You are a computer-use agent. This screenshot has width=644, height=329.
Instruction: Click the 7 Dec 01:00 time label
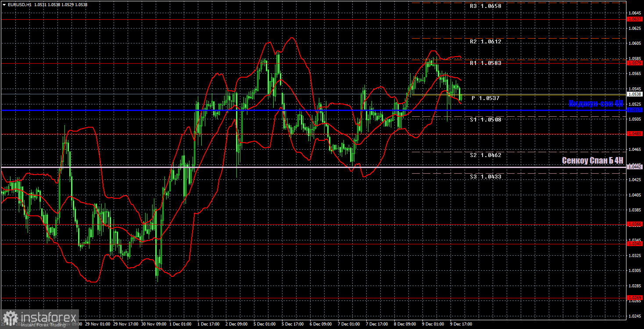[x=349, y=324]
